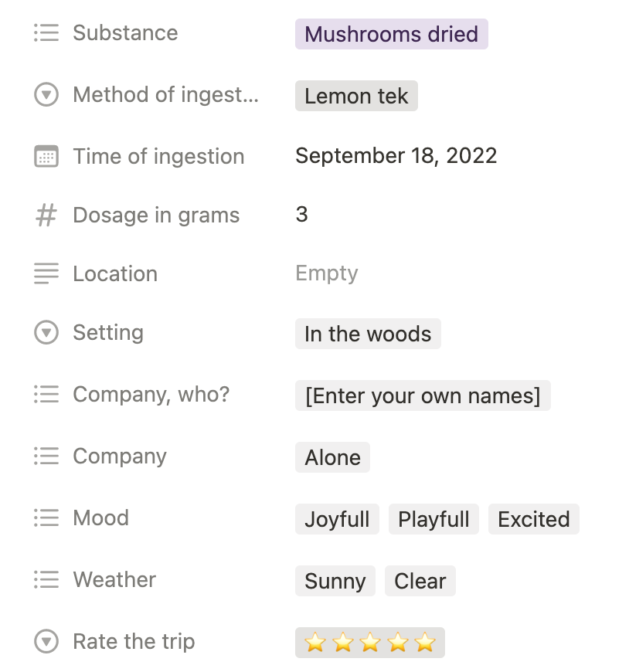Open the five-star rating dropdown
The image size is (629, 672).
[370, 643]
